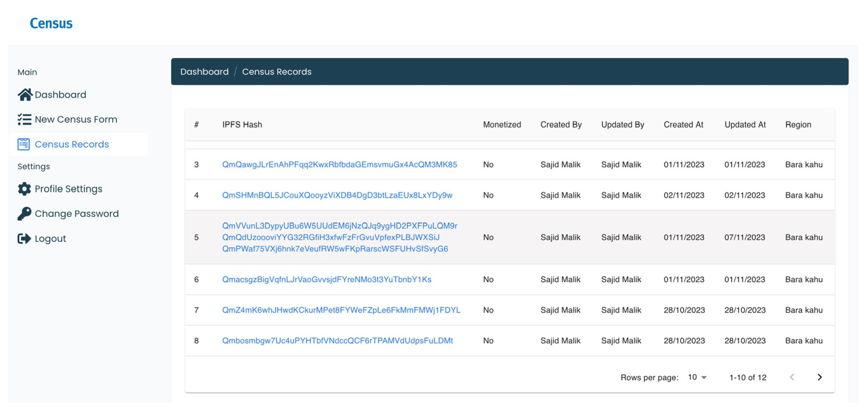The width and height of the screenshot is (868, 408).
Task: Open hash starting Qmbosmbgw7 in row 8
Action: (337, 341)
